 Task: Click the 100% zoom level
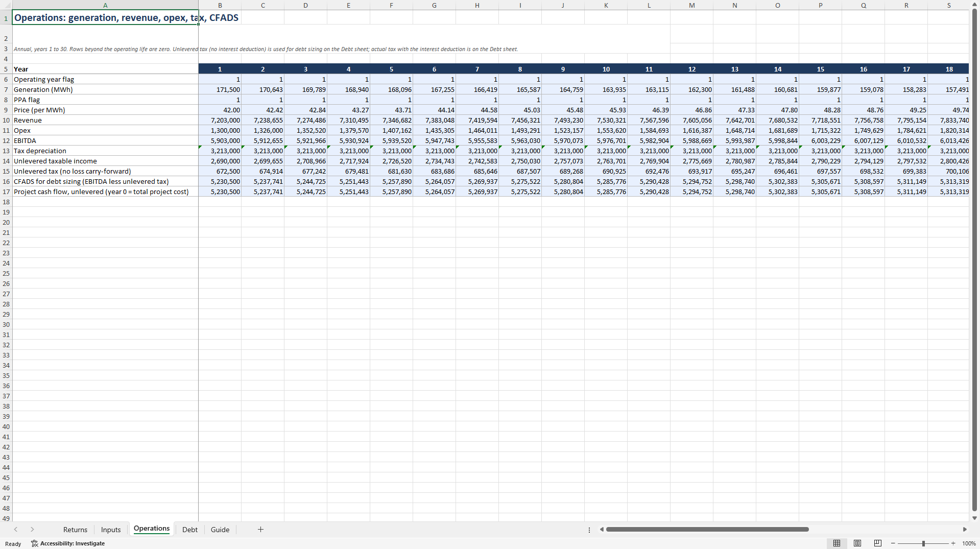coord(969,543)
